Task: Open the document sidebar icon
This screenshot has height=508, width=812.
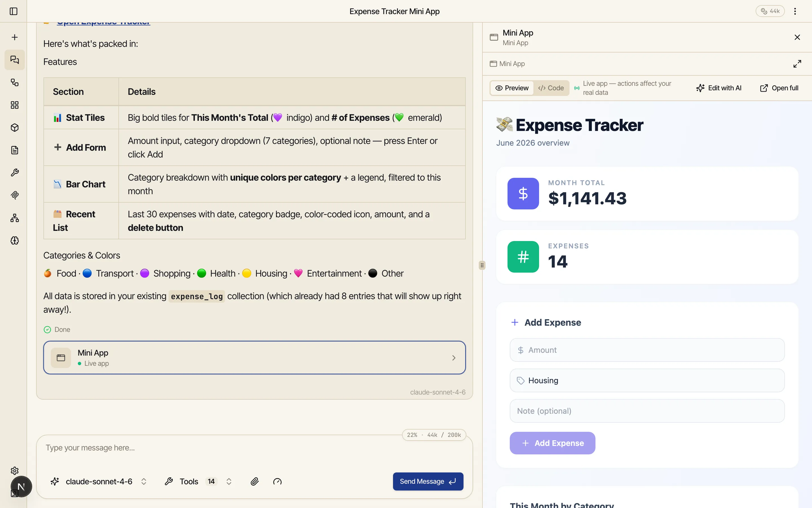Action: 14,150
